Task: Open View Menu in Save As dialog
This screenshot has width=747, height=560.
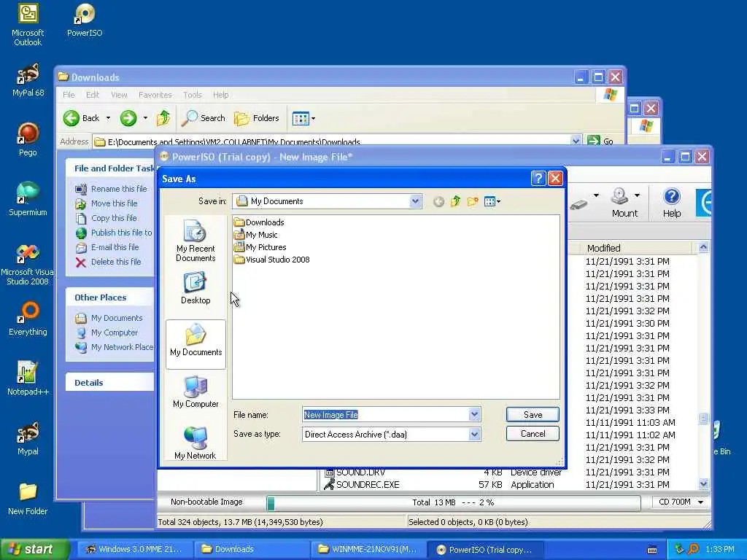Action: click(492, 201)
